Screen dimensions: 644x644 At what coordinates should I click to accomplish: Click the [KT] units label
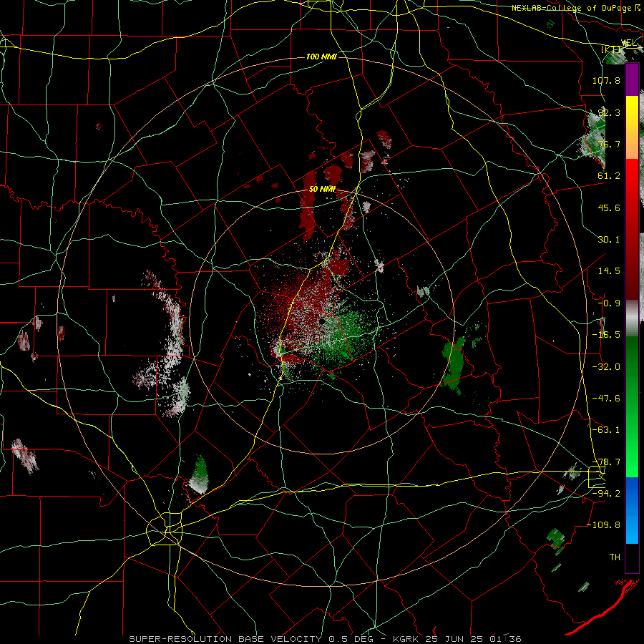pyautogui.click(x=611, y=49)
